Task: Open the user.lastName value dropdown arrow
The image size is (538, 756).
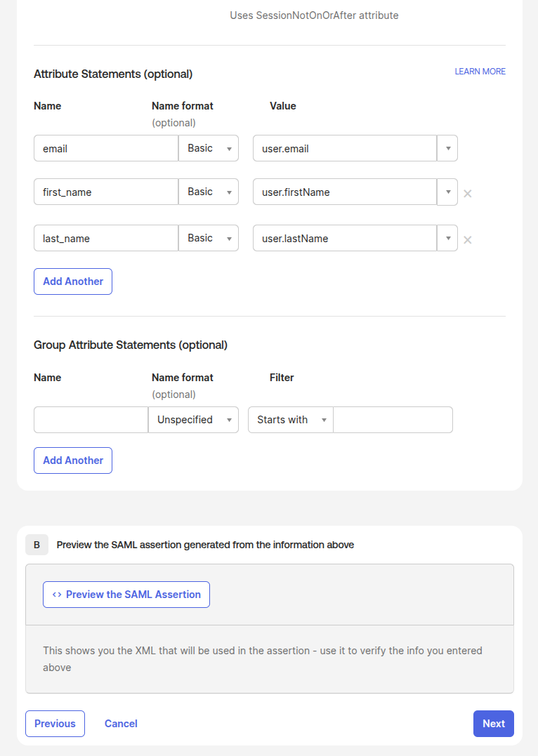Action: [447, 239]
